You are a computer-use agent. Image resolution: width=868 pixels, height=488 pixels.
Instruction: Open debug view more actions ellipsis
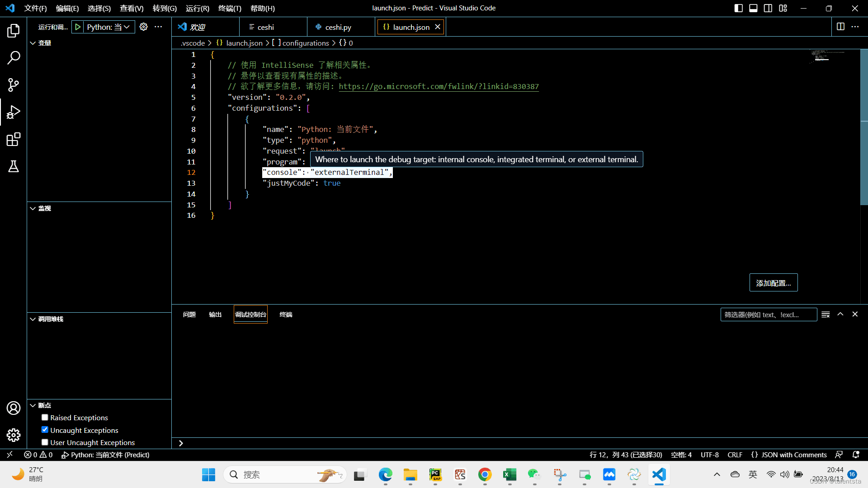(x=158, y=27)
